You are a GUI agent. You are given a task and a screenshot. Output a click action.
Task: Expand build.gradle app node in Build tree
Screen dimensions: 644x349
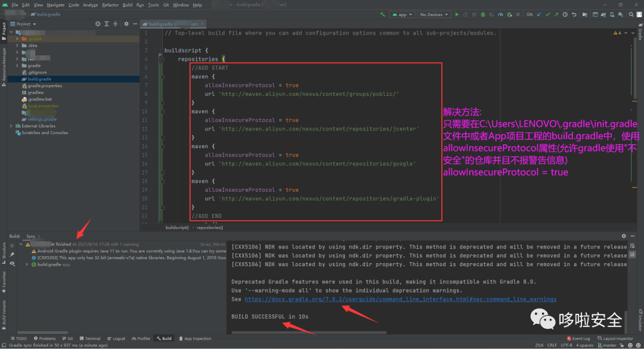27,264
